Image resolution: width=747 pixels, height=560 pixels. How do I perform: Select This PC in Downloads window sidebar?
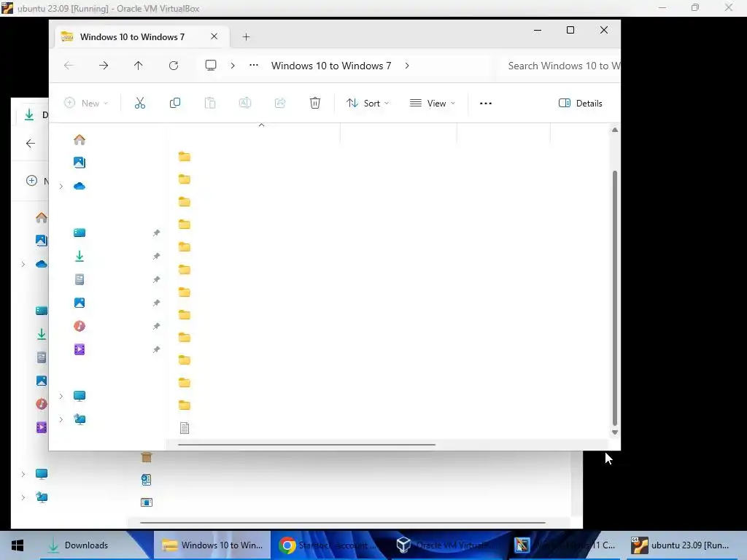(x=42, y=474)
